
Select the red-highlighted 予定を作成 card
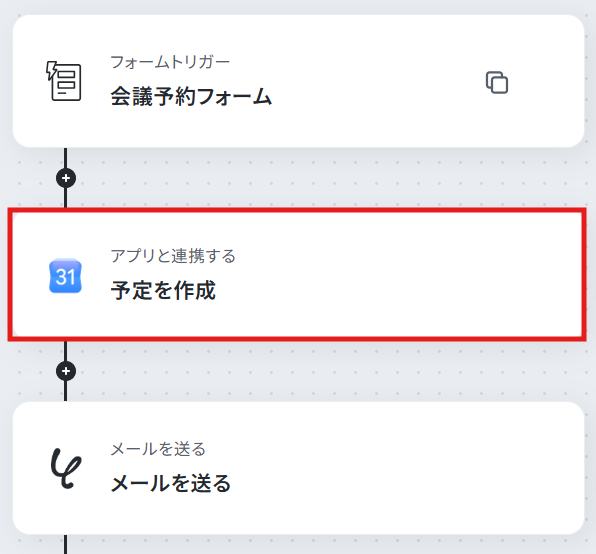pyautogui.click(x=297, y=274)
